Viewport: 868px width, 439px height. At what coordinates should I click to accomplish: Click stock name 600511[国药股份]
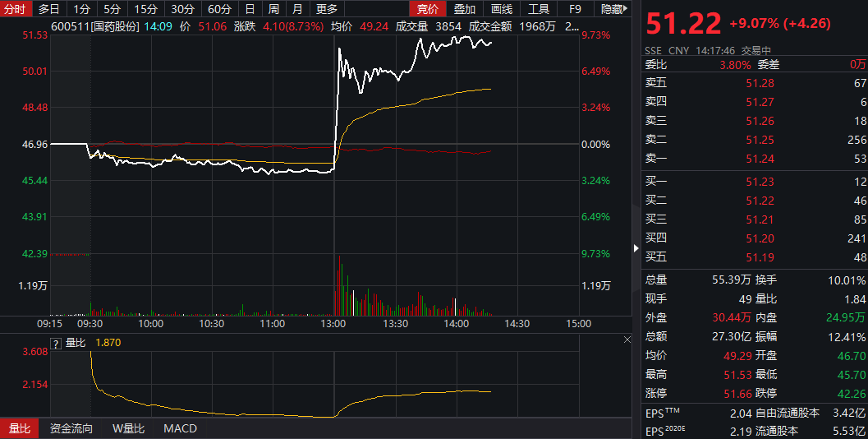tap(95, 26)
